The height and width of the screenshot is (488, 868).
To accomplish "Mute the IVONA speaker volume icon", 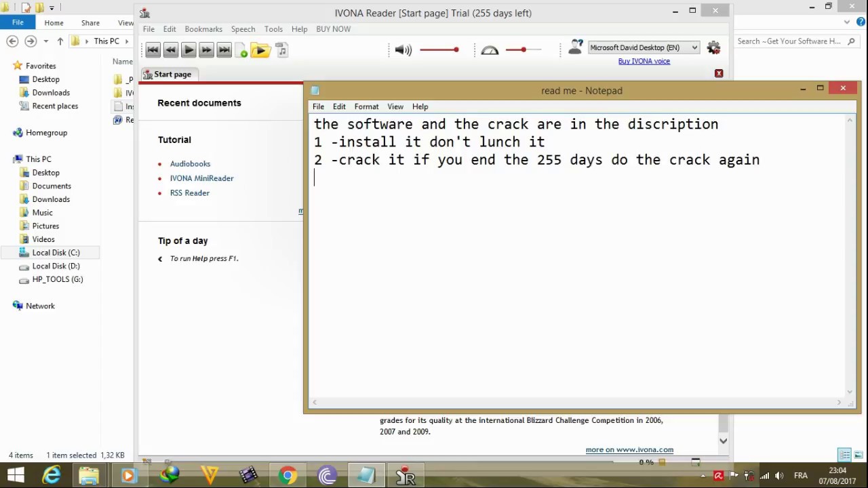I will 403,49.
